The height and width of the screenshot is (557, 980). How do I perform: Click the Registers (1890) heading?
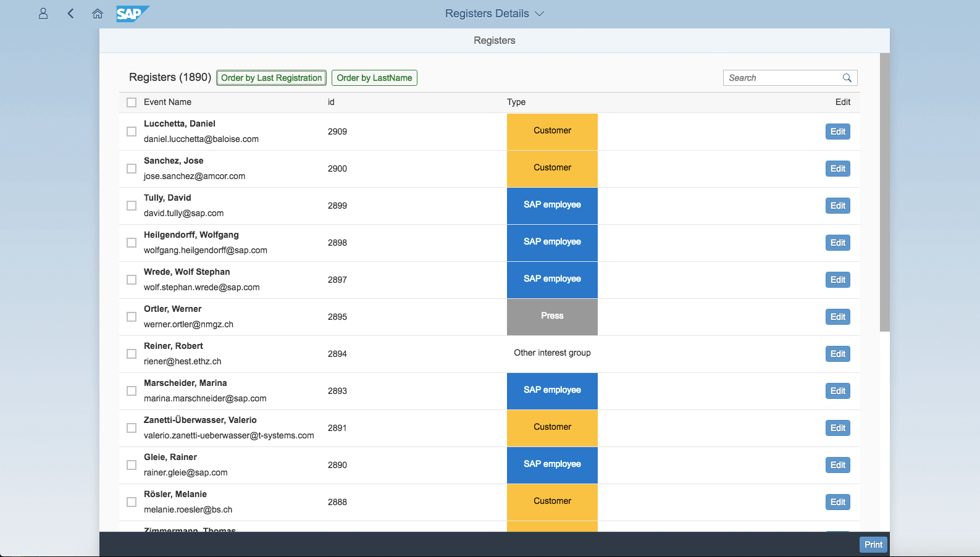tap(170, 77)
